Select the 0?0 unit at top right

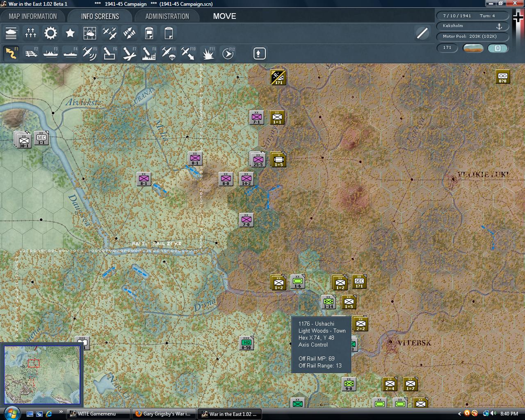(503, 77)
